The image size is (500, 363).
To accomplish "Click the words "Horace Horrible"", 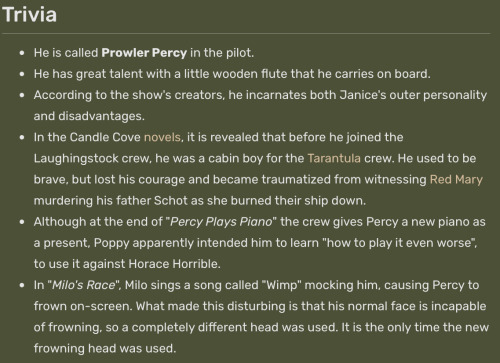I will pyautogui.click(x=173, y=264).
